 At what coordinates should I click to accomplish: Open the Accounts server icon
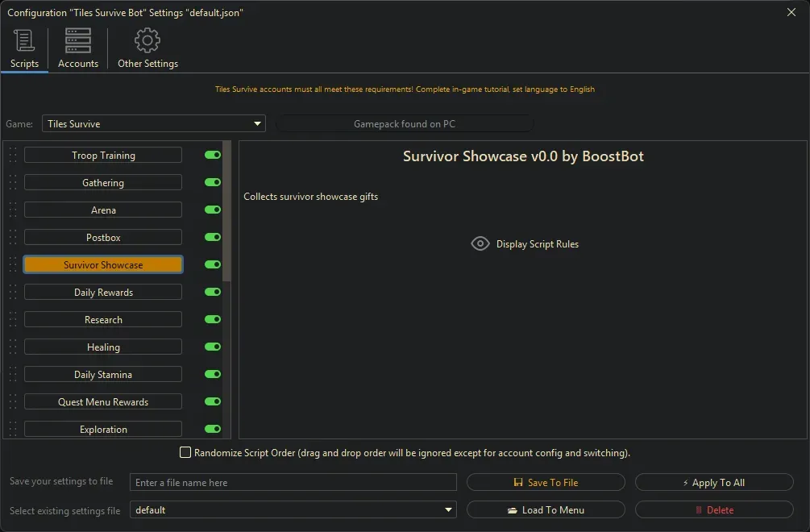pos(78,40)
